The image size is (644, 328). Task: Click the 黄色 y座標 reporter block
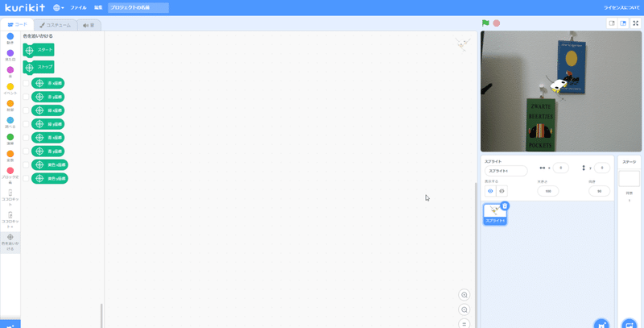click(50, 178)
